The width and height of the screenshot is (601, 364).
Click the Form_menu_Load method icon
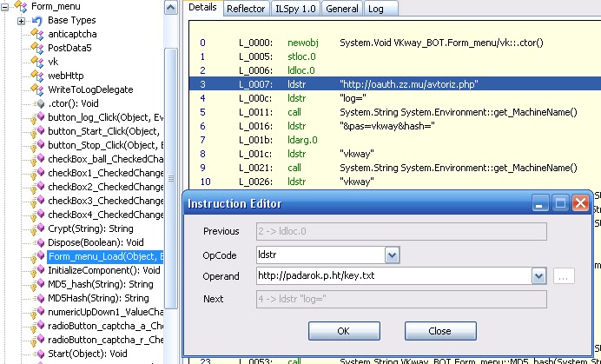point(38,256)
